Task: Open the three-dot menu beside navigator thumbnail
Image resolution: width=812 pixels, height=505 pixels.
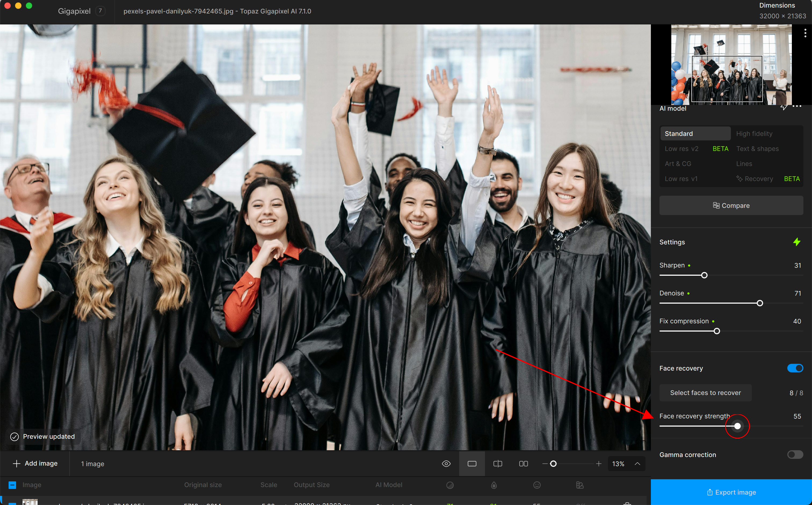Action: [805, 33]
